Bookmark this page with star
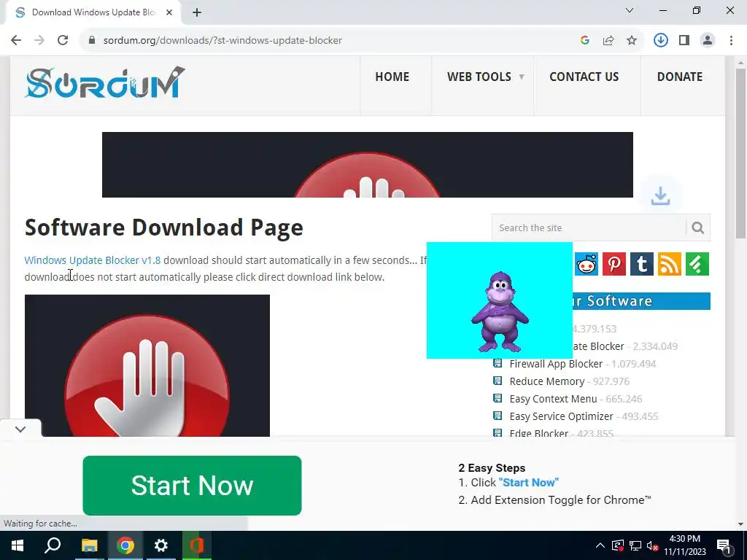The height and width of the screenshot is (560, 747). click(632, 41)
